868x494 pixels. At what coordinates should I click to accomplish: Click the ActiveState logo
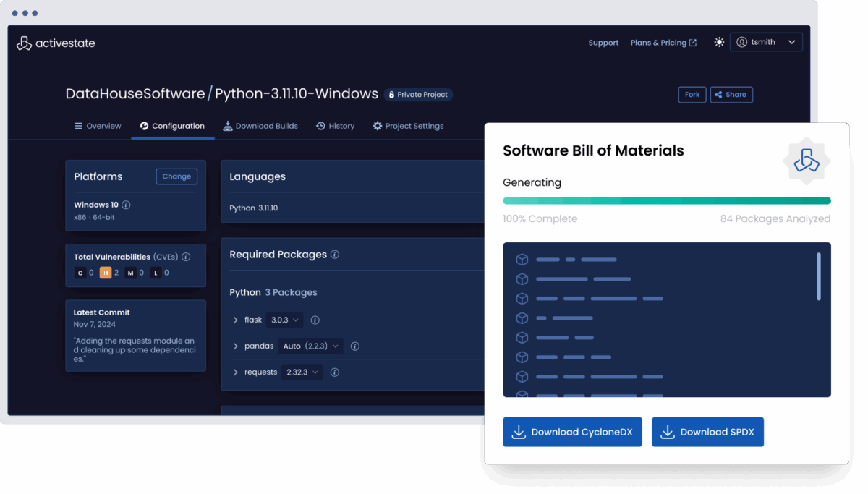[56, 43]
